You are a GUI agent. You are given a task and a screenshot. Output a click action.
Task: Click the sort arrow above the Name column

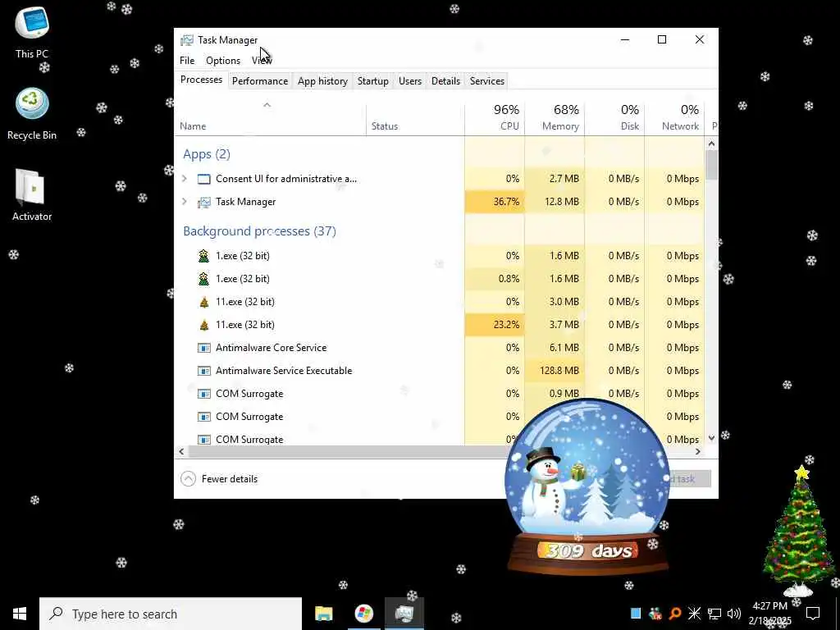point(267,105)
